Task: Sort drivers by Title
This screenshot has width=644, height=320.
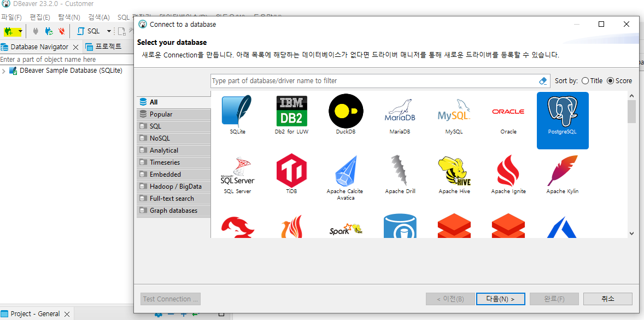Action: 592,81
